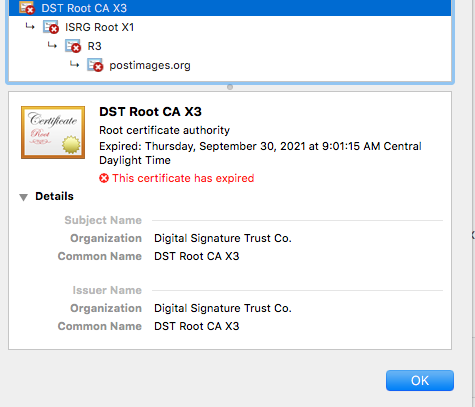Click Subject Organization value 'Digital Signature Trust Co.'
475x407 pixels.
(223, 238)
